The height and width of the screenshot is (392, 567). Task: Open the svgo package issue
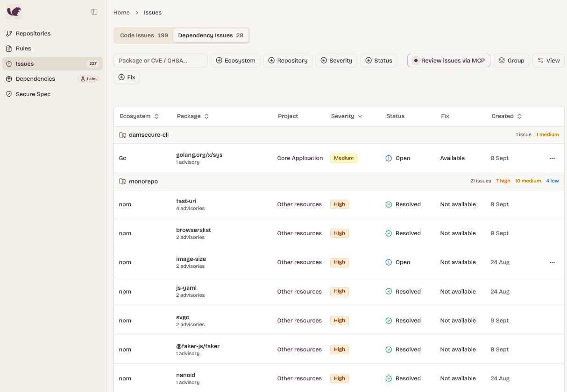pyautogui.click(x=183, y=317)
